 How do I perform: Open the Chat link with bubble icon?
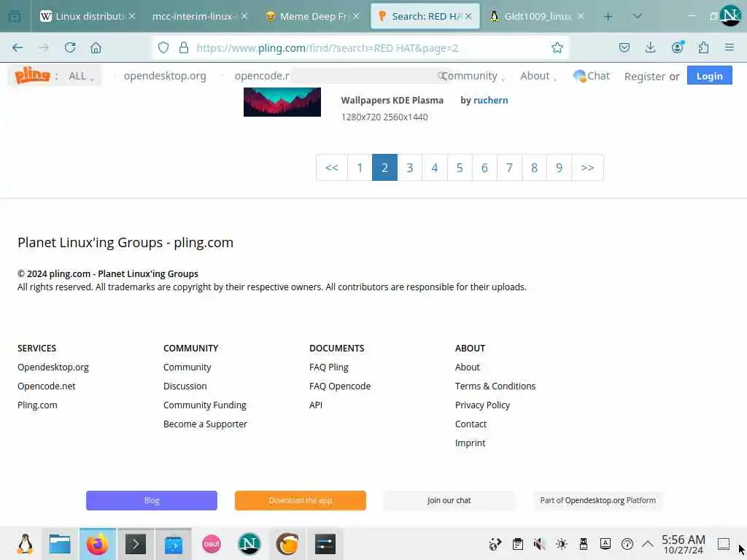[591, 76]
